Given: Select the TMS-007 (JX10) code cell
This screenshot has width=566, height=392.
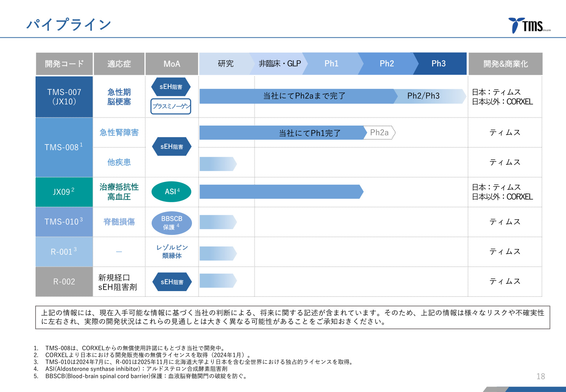Looking at the screenshot, I should pyautogui.click(x=64, y=97).
